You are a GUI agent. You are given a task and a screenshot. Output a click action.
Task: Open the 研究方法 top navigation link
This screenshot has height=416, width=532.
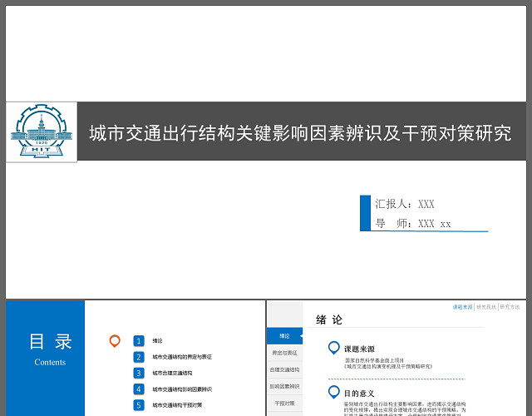point(510,307)
